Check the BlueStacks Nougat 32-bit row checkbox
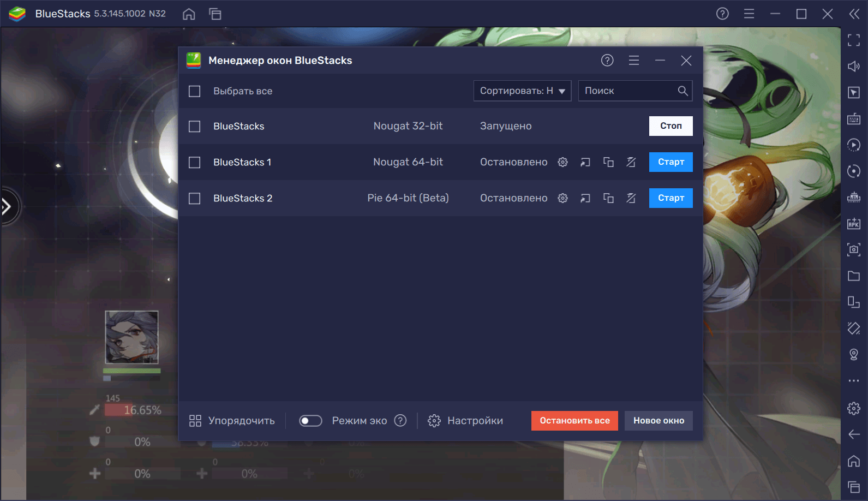868x501 pixels. pyautogui.click(x=195, y=127)
